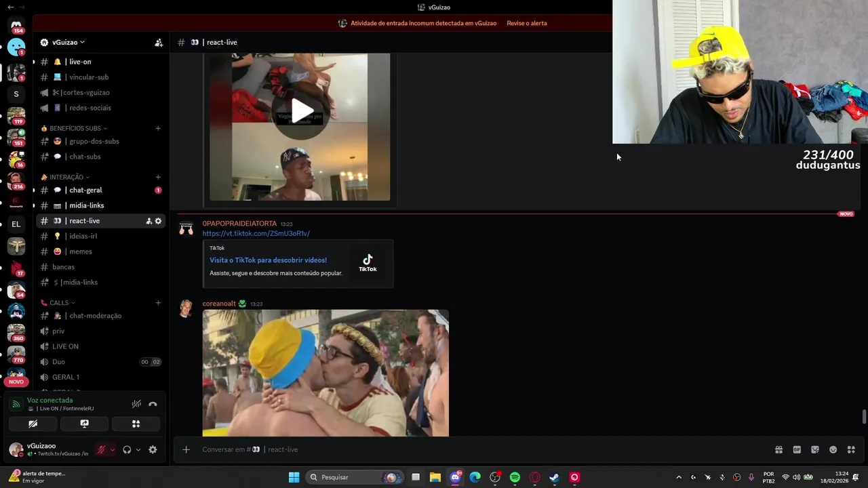Screen dimensions: 868x488
Task: Open the emoji picker
Action: point(833,449)
